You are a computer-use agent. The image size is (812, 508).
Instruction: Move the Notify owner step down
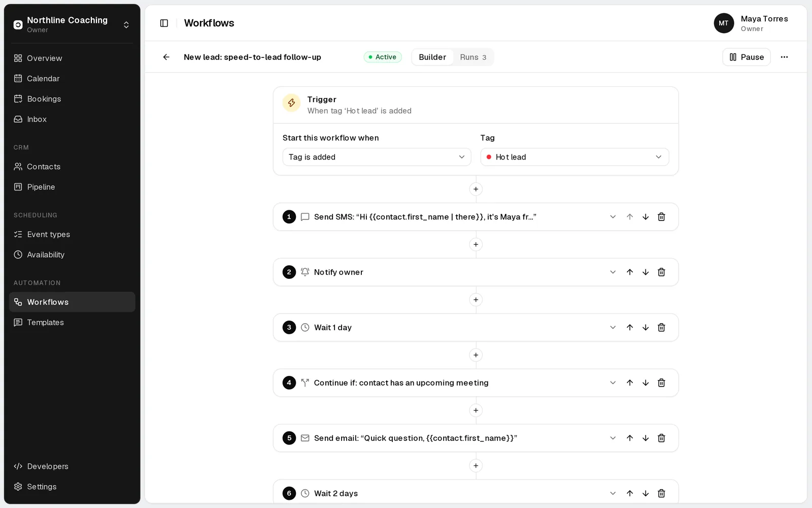[x=646, y=272]
